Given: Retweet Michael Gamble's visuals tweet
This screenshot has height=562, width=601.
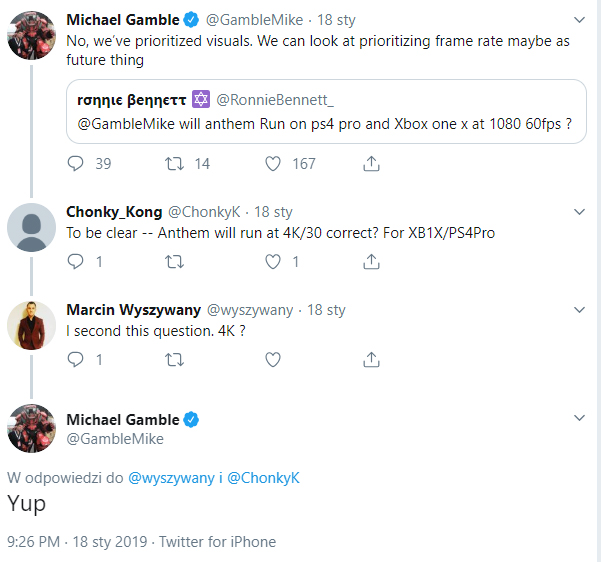Looking at the screenshot, I should tap(174, 163).
